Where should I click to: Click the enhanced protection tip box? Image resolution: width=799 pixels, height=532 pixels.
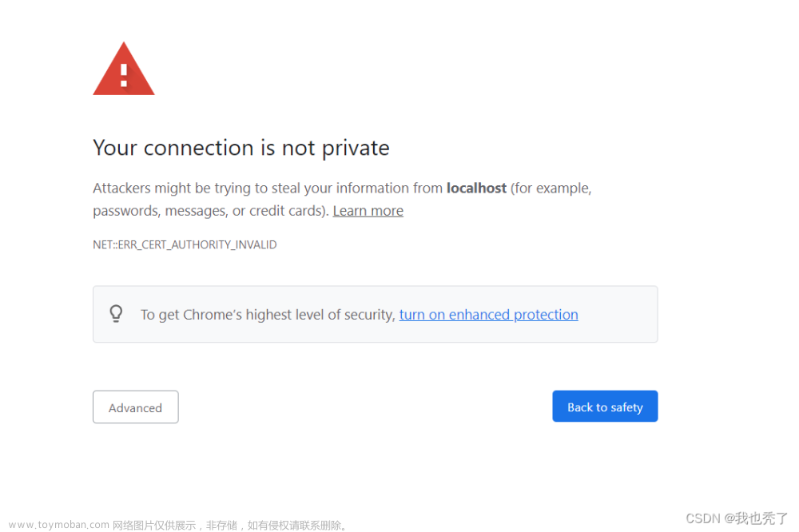(x=375, y=314)
